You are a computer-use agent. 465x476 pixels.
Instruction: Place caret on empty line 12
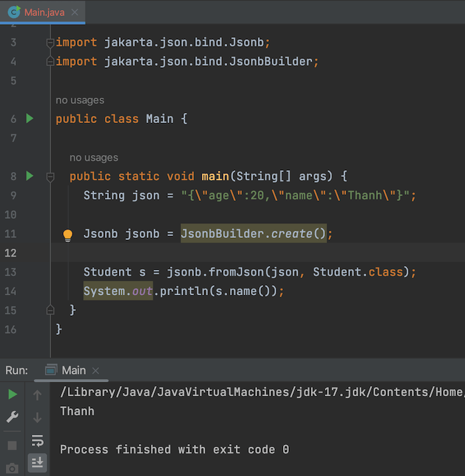pos(258,253)
